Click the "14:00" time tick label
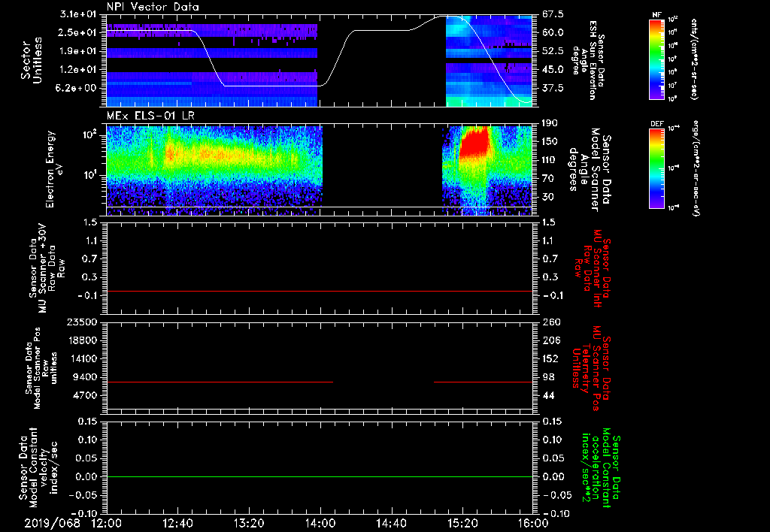Image resolution: width=770 pixels, height=532 pixels. click(320, 524)
